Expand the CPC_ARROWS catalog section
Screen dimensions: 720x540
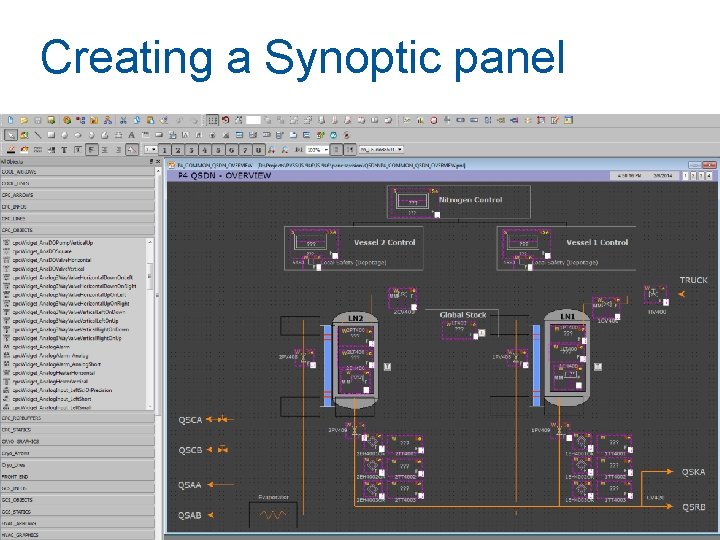pos(78,195)
